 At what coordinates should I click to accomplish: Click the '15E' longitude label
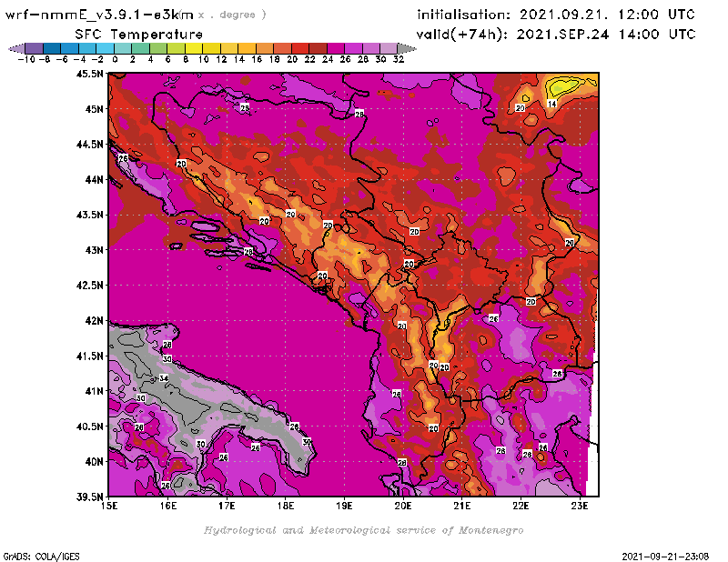[109, 506]
